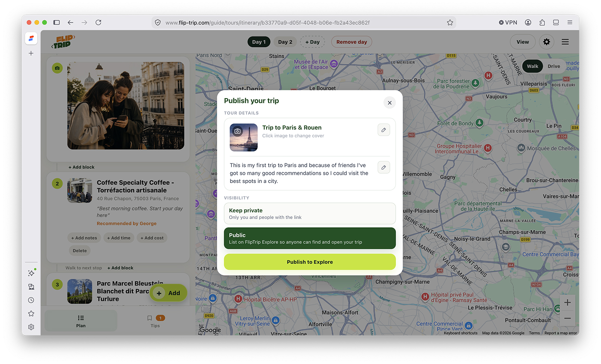This screenshot has width=601, height=364.
Task: Zoom in on the map
Action: click(x=567, y=303)
